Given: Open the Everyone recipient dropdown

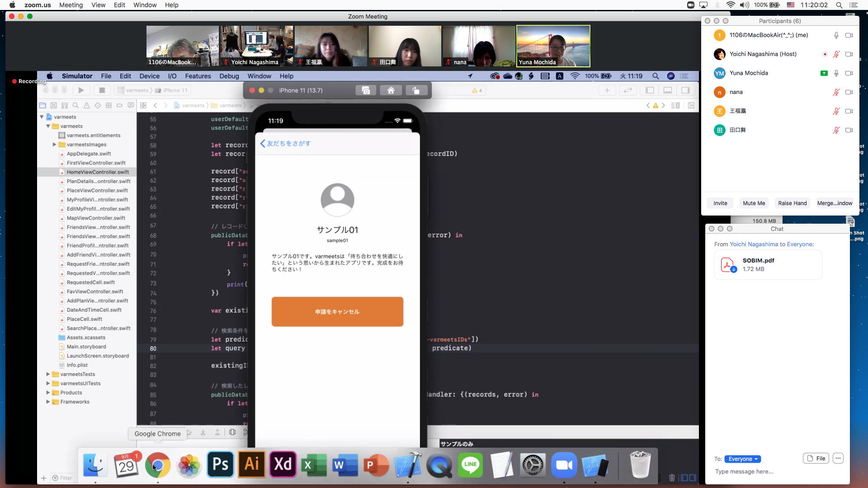Looking at the screenshot, I should coord(742,459).
